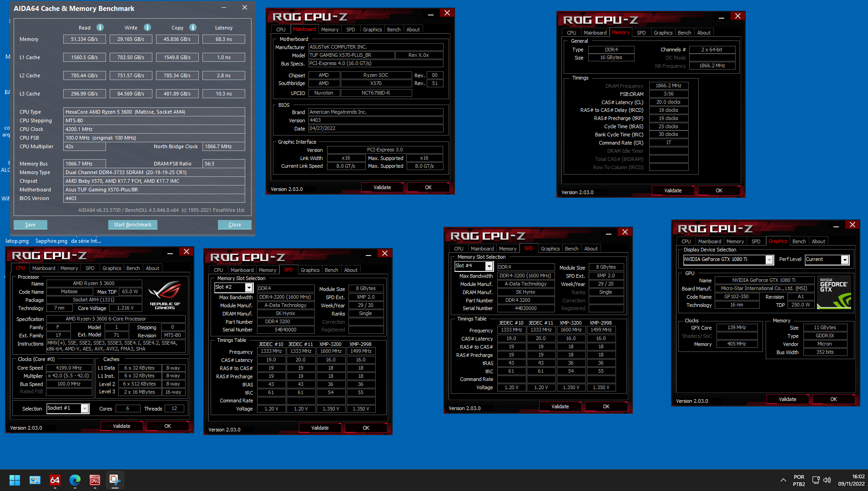Screen dimensions: 868x491
Task: Click Start Benchmark in AIDA64
Action: coord(132,225)
